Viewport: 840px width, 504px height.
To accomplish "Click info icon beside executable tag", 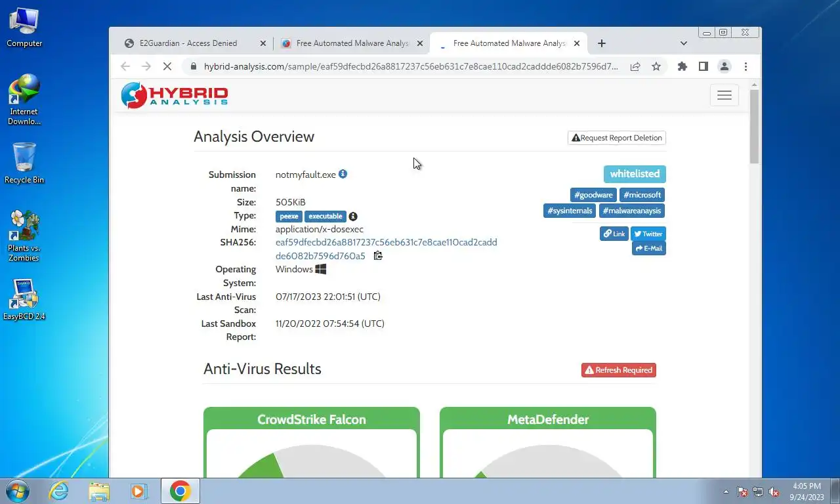I will coord(353,217).
